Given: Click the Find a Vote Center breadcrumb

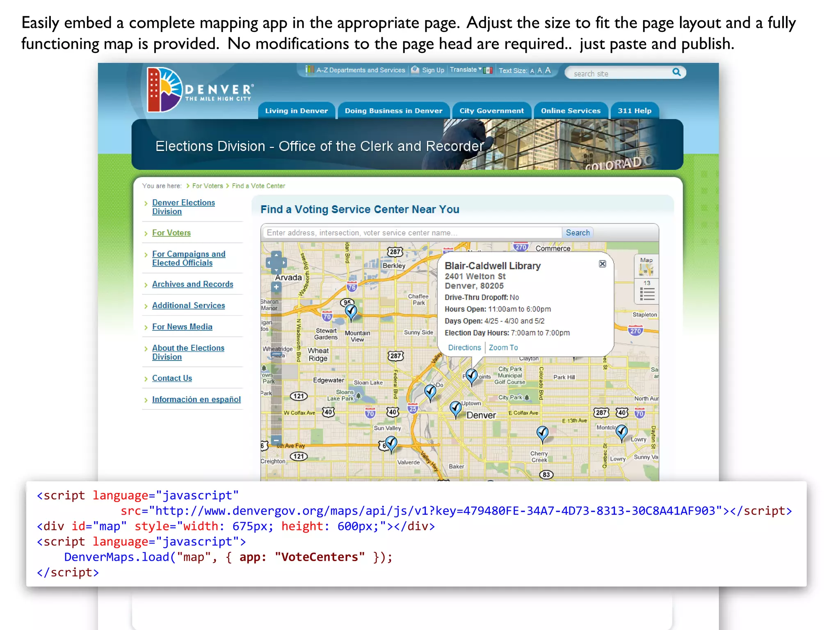Looking at the screenshot, I should pos(258,186).
